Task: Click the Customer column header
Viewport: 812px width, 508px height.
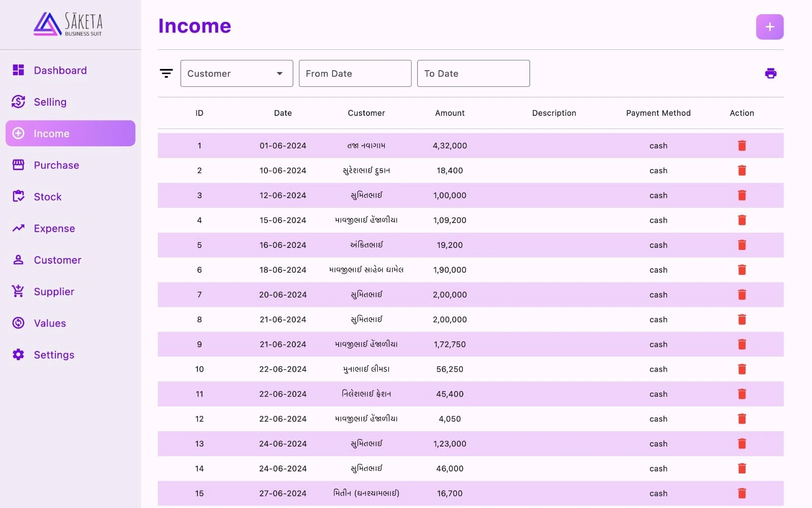Action: tap(366, 113)
